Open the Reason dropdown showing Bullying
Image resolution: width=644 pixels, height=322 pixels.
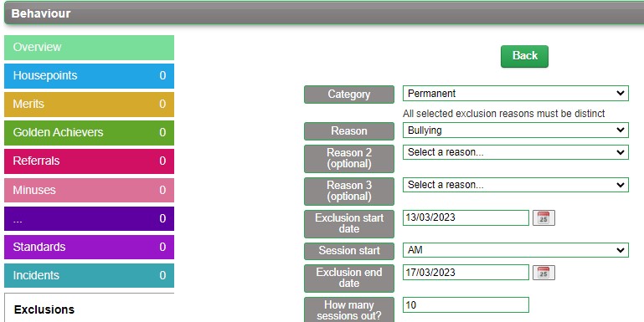515,130
